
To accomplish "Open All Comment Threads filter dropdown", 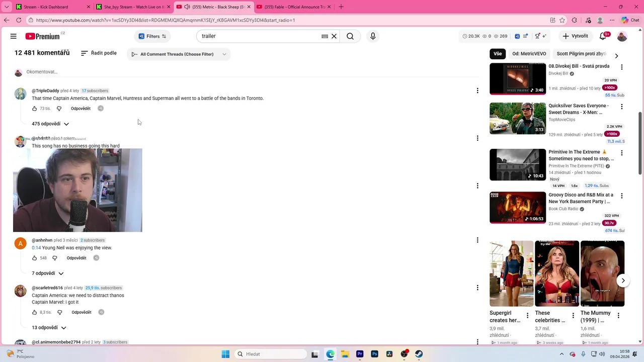I will tap(179, 54).
